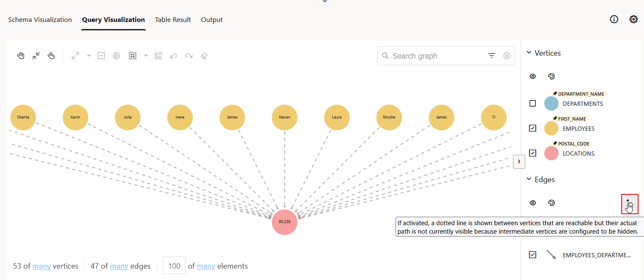The image size is (644, 280).
Task: Click the search filter options icon
Action: 492,56
